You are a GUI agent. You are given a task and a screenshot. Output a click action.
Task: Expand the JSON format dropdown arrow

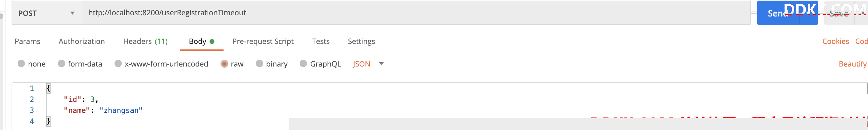pyautogui.click(x=381, y=63)
